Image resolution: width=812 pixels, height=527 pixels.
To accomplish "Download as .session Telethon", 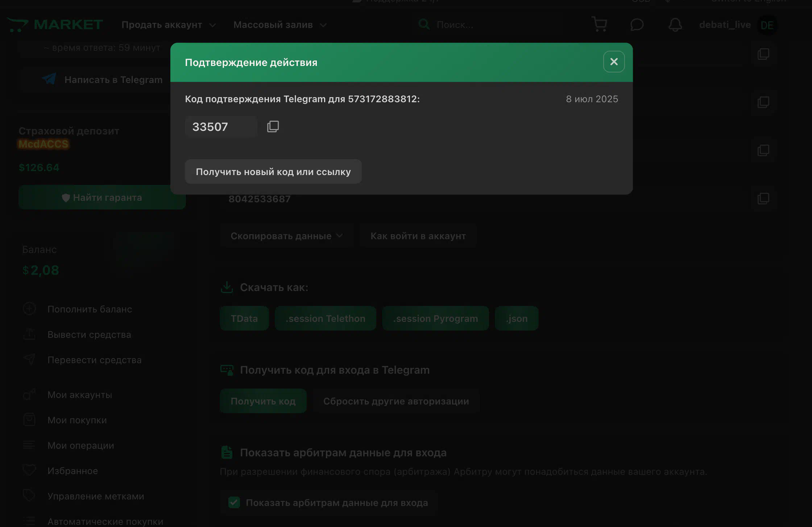I will point(325,318).
